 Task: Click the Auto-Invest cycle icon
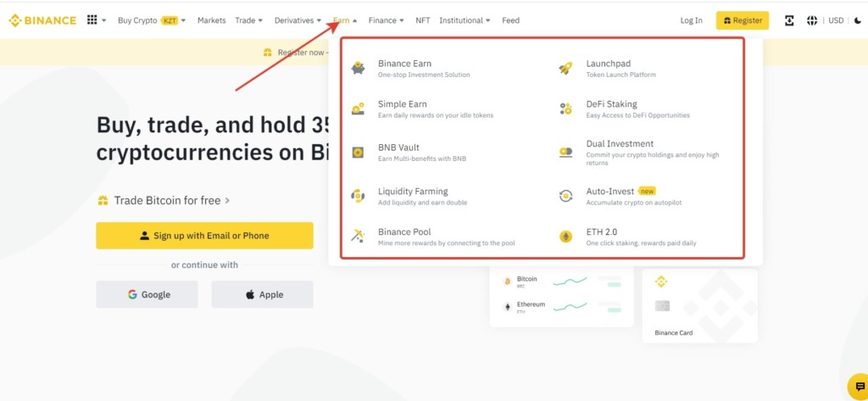point(565,196)
